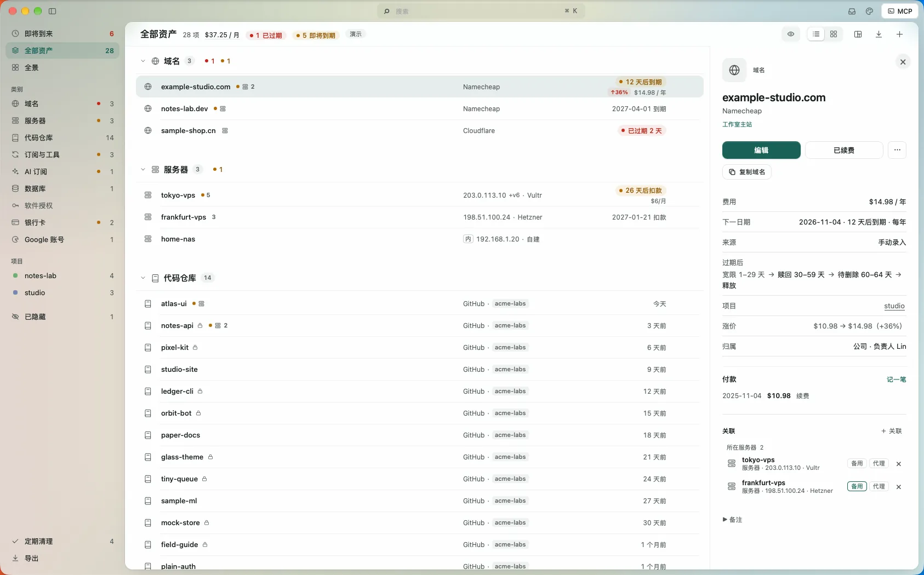This screenshot has width=924, height=575.
Task: Toggle the detail side panel icon
Action: (858, 34)
